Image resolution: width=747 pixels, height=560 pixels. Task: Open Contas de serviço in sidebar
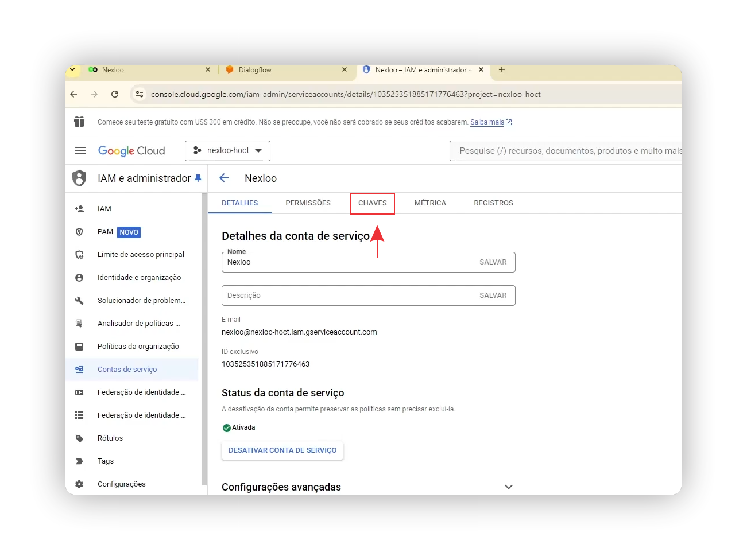coord(127,370)
